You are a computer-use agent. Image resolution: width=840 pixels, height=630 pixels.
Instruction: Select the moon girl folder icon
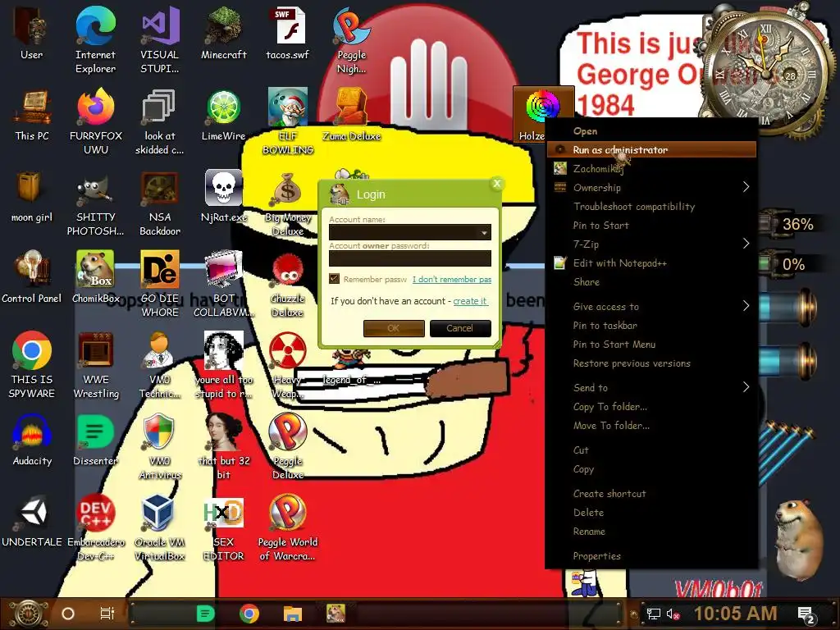32,195
